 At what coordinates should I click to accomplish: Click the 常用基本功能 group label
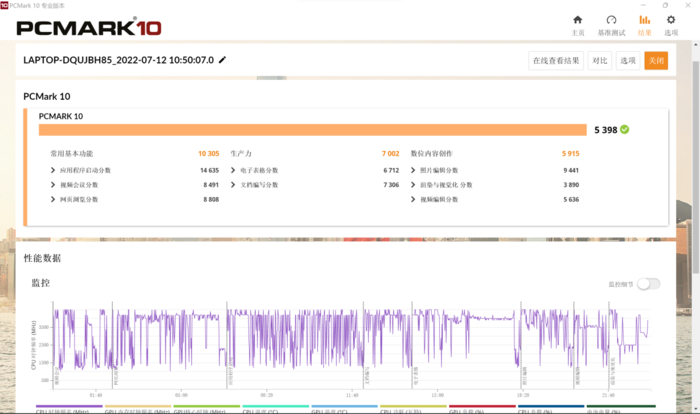pyautogui.click(x=71, y=154)
